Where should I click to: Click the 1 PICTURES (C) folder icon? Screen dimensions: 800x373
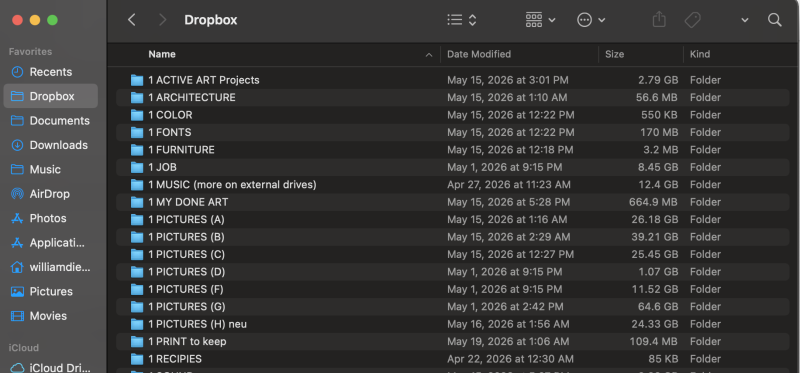click(x=137, y=254)
